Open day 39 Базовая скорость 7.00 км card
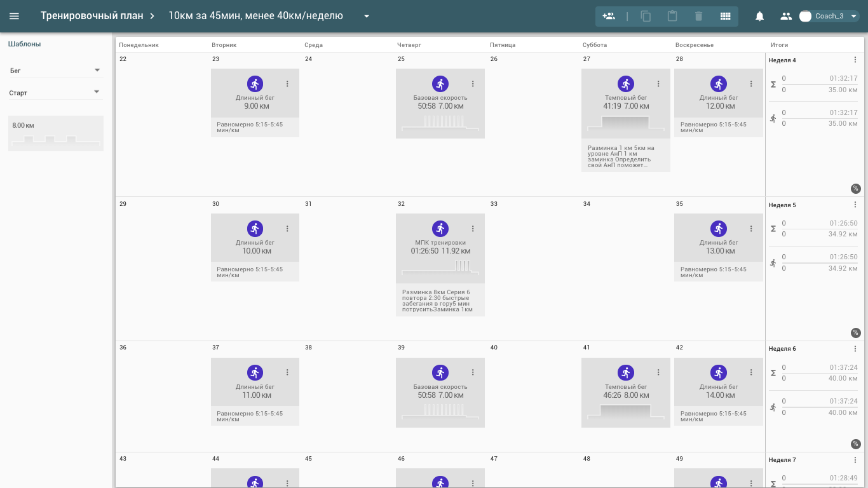868x488 pixels. pos(440,393)
